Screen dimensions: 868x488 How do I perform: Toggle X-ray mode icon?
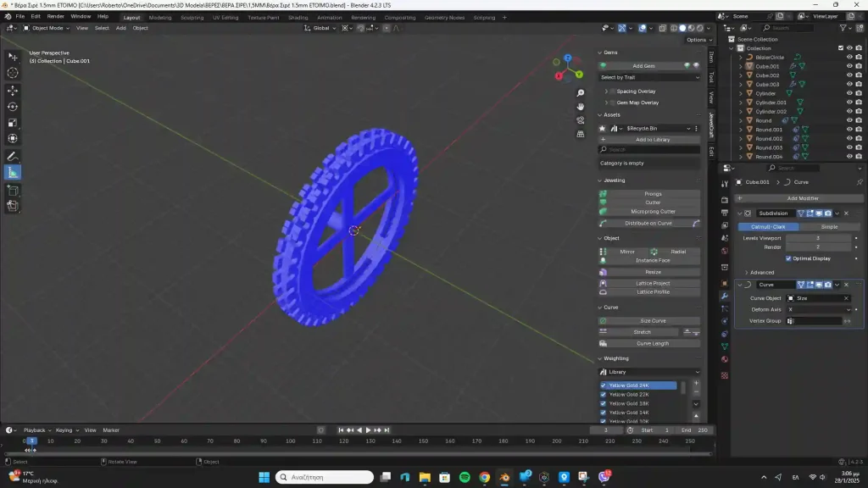coord(662,28)
